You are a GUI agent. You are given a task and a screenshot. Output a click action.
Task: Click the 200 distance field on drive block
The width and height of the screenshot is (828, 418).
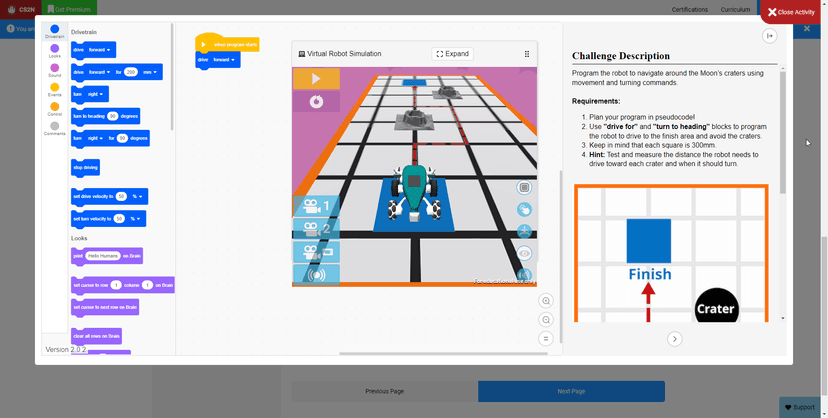pyautogui.click(x=131, y=72)
